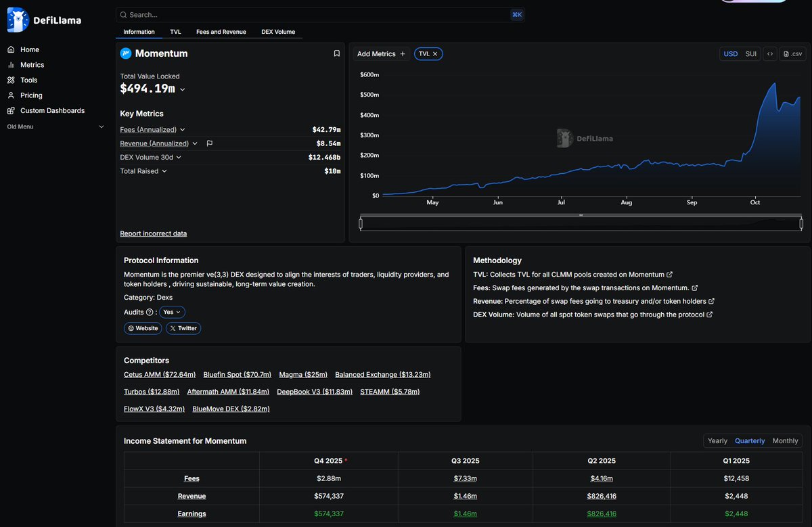Switch to the Information tab
Image resolution: width=812 pixels, height=527 pixels.
pyautogui.click(x=139, y=32)
